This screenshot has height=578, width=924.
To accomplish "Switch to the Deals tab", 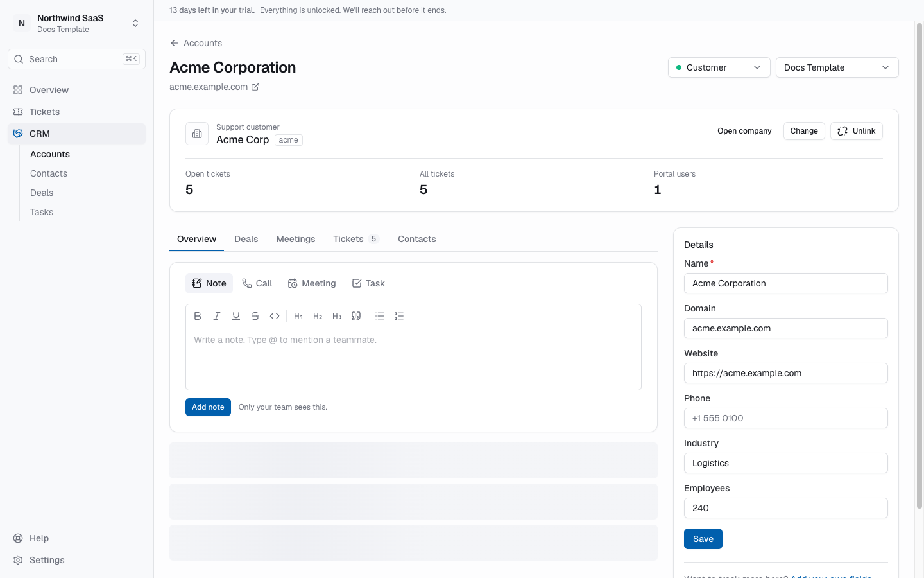I will pyautogui.click(x=246, y=239).
